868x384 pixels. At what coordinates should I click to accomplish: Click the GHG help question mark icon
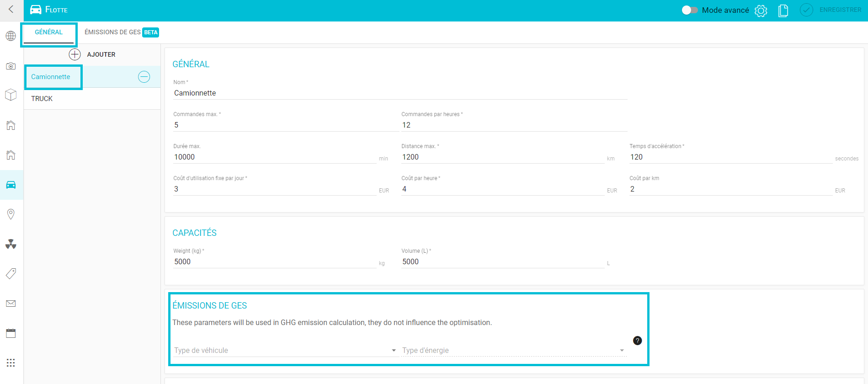click(x=638, y=341)
